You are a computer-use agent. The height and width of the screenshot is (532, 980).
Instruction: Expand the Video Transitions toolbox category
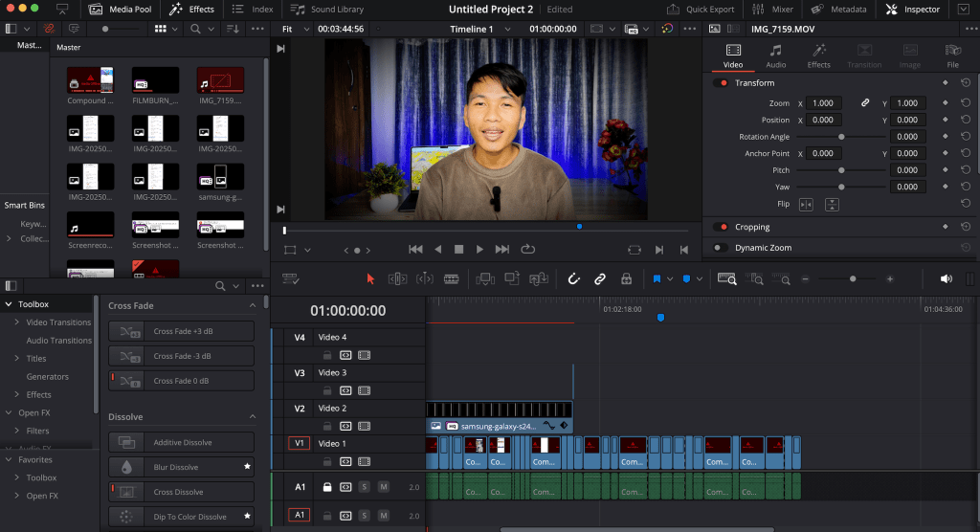click(x=17, y=322)
